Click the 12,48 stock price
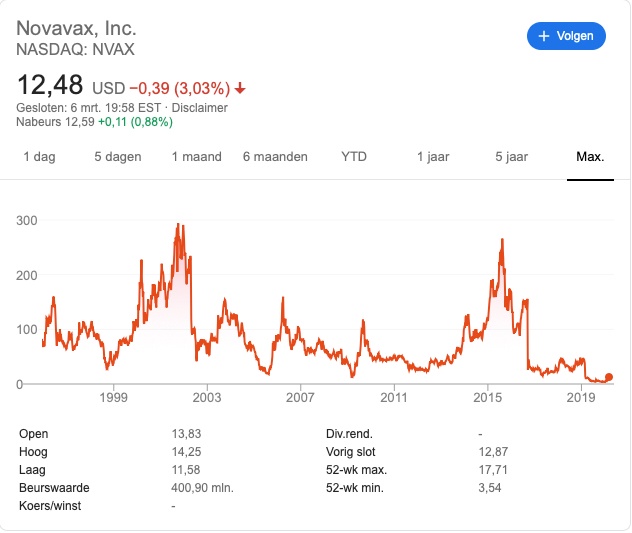 pos(50,84)
